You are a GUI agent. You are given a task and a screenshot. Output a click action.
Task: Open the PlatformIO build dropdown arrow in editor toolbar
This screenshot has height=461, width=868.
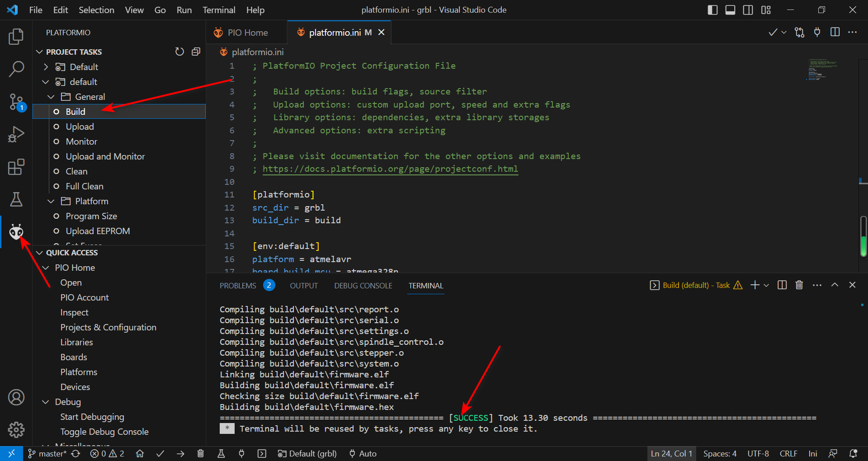[x=784, y=32]
